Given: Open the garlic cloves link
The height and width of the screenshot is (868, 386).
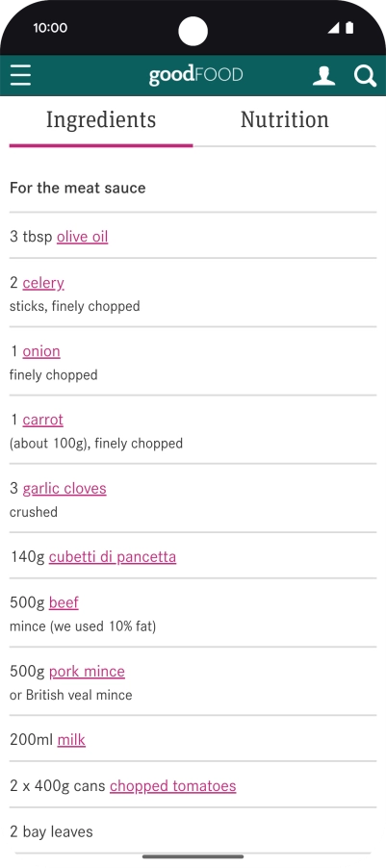Looking at the screenshot, I should point(64,489).
